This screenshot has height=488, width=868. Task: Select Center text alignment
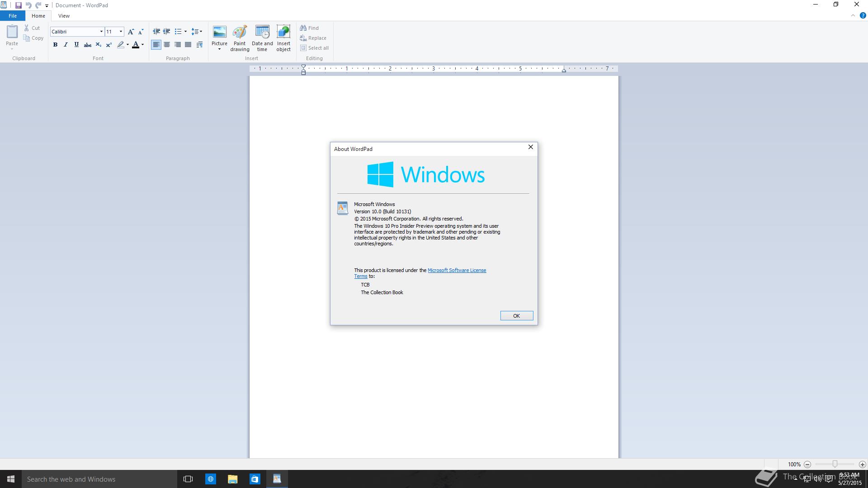coord(167,45)
